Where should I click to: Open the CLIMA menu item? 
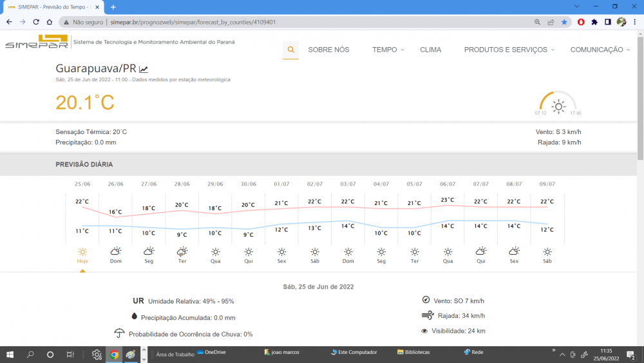(430, 50)
